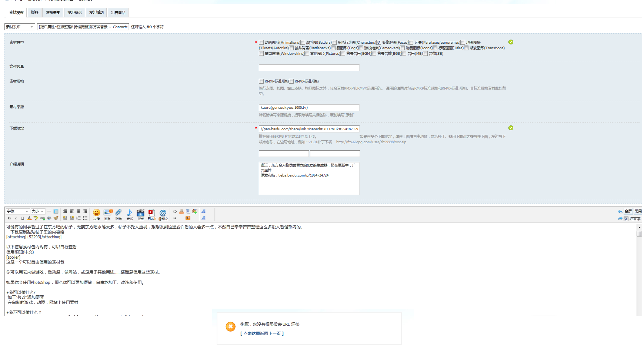Check the 背景音乐(BGM) checkbox
The image size is (644, 349).
(343, 54)
